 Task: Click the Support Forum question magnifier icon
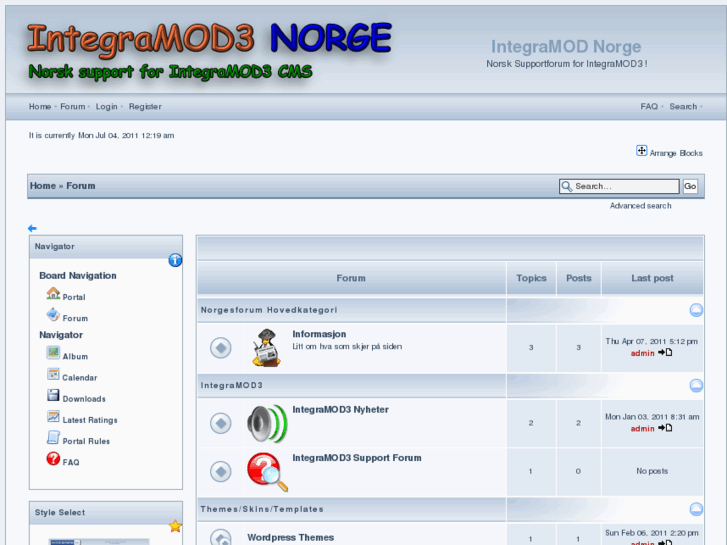(x=267, y=472)
